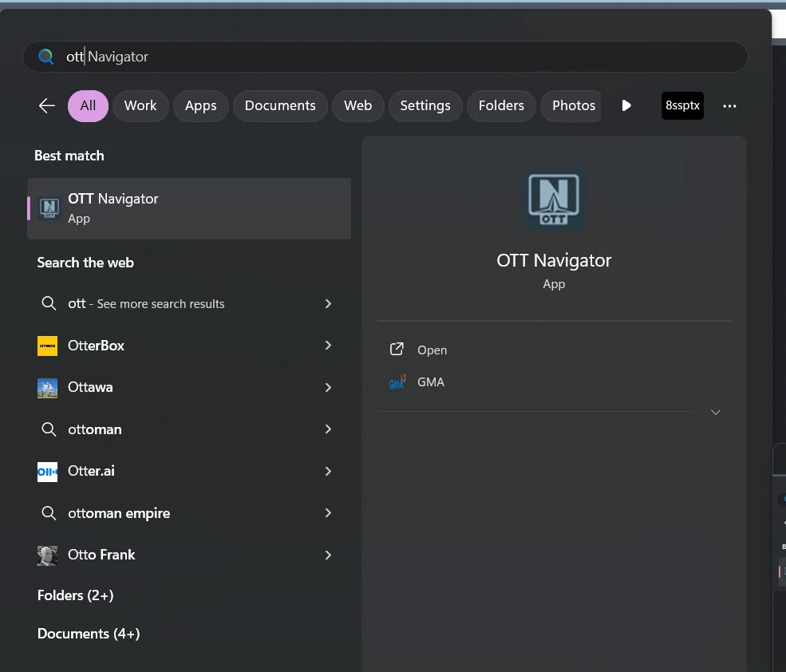Viewport: 786px width, 672px height.
Task: Click the OtterBox yellow logo icon
Action: point(47,346)
